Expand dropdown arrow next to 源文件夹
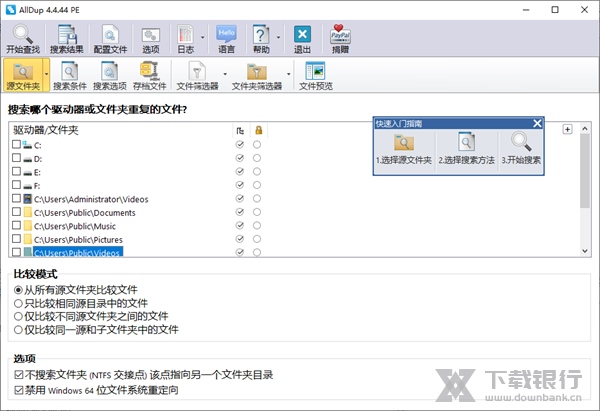 pos(46,74)
